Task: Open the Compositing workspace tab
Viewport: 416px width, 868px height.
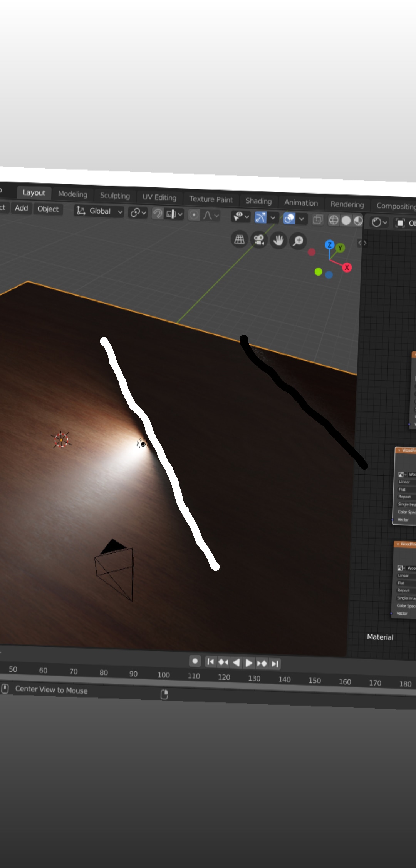Action: click(396, 206)
